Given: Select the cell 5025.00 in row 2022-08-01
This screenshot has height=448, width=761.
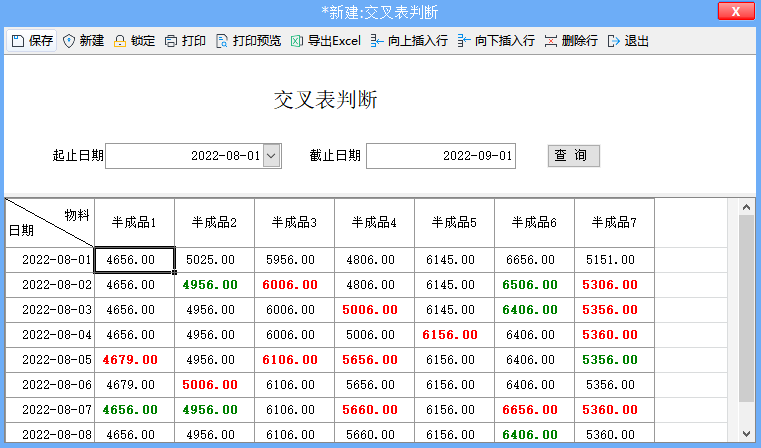Looking at the screenshot, I should click(215, 260).
